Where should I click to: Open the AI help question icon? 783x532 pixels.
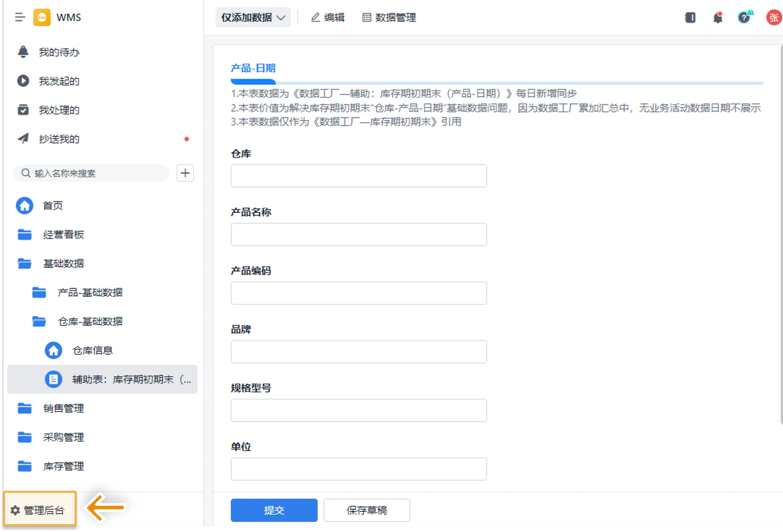[744, 17]
